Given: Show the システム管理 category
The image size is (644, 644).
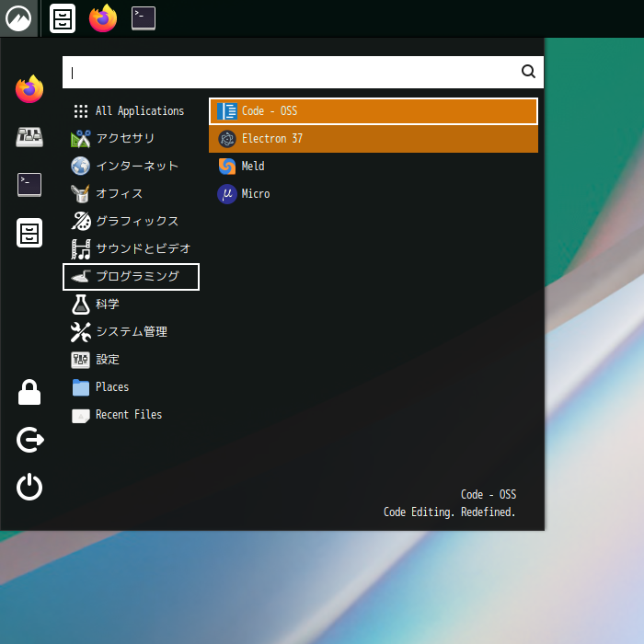Looking at the screenshot, I should (130, 332).
